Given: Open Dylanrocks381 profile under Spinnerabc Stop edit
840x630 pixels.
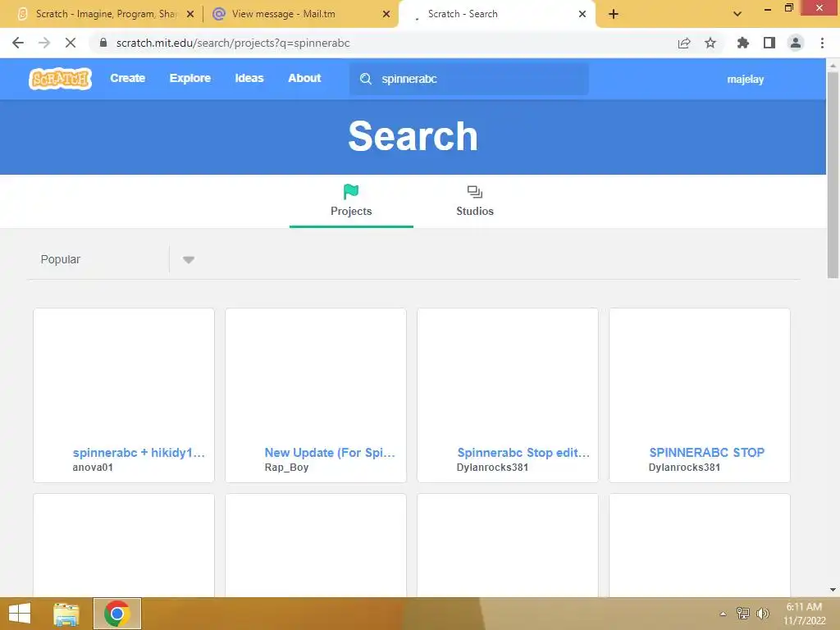Looking at the screenshot, I should tap(492, 467).
